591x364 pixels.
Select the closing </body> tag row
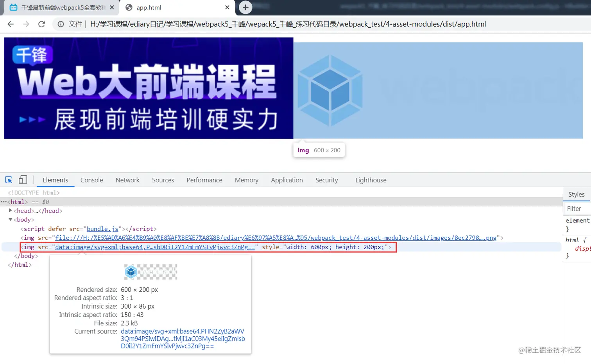[26, 256]
